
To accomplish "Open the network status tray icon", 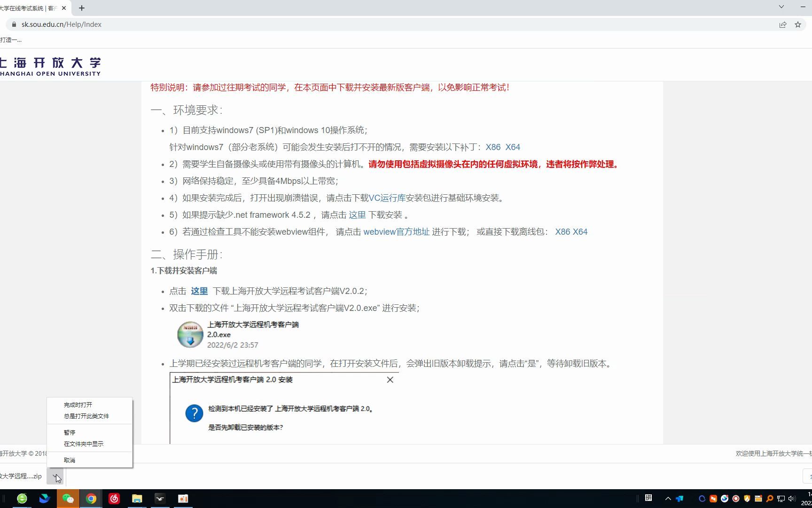I will point(781,499).
